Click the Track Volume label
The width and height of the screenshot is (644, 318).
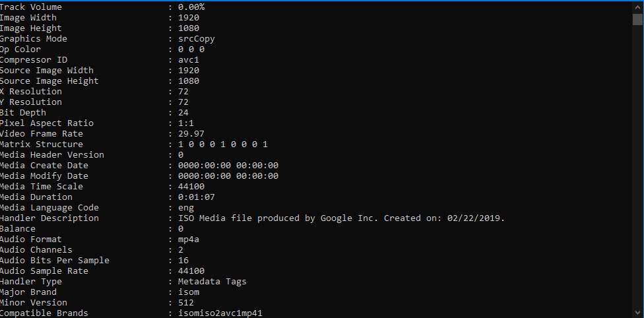click(31, 7)
